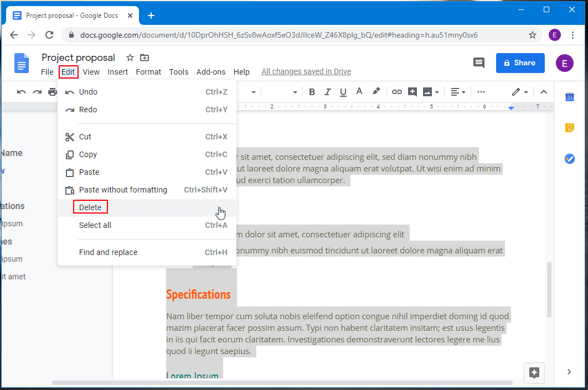Image resolution: width=588 pixels, height=390 pixels.
Task: Click All changes saved in Drive link
Action: [306, 71]
